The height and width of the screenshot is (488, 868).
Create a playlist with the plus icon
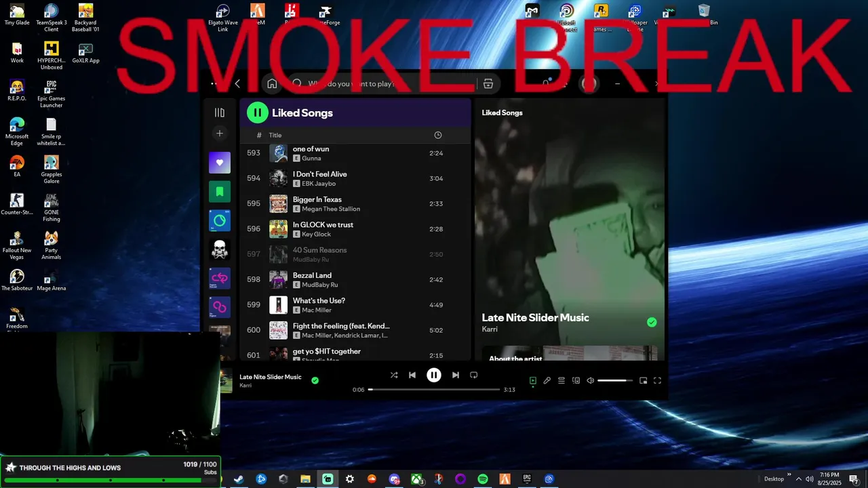click(219, 134)
